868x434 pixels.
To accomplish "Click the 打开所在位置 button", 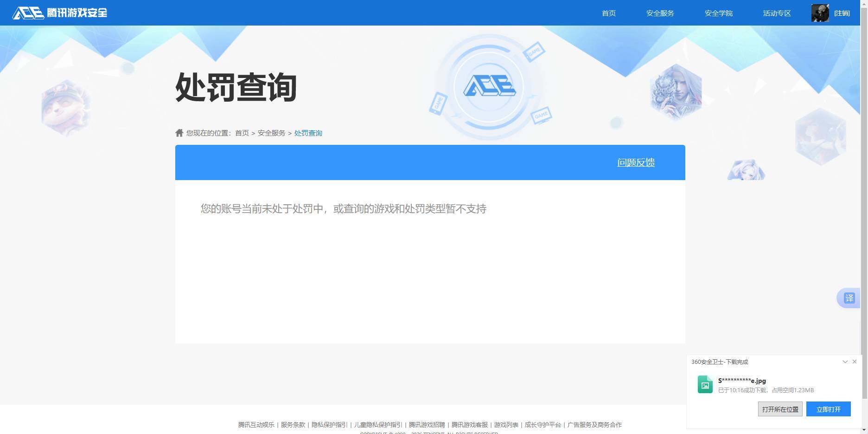I will pos(780,409).
